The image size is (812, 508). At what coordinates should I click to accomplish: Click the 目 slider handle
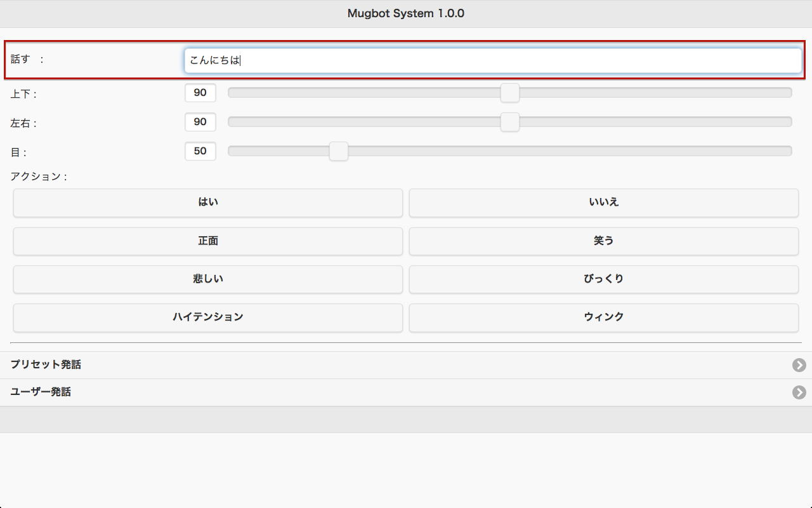point(339,151)
